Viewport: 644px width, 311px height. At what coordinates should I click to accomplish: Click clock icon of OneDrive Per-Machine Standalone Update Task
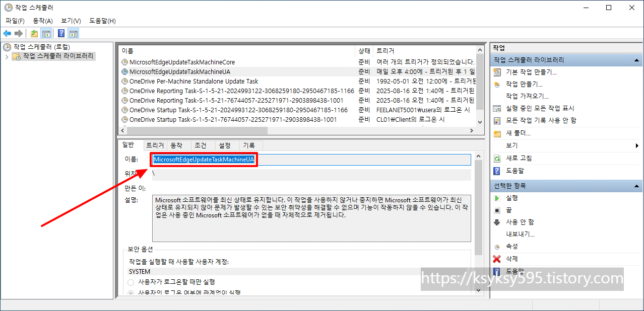[x=125, y=82]
